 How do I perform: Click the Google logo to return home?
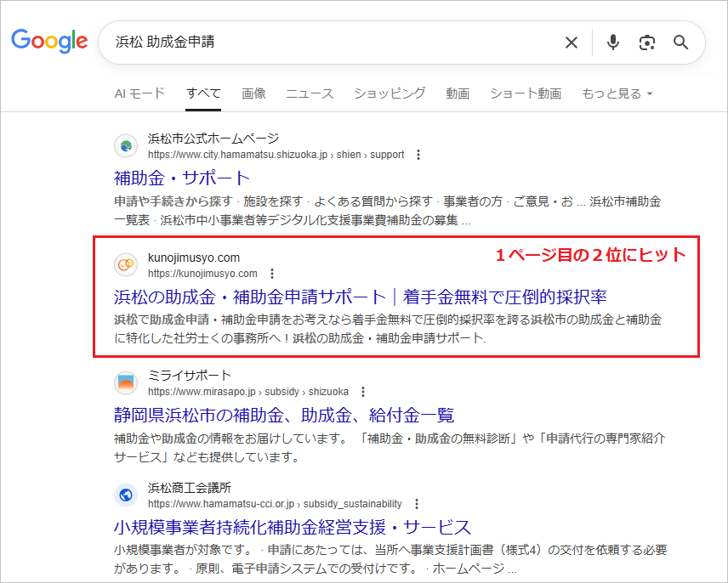point(48,42)
